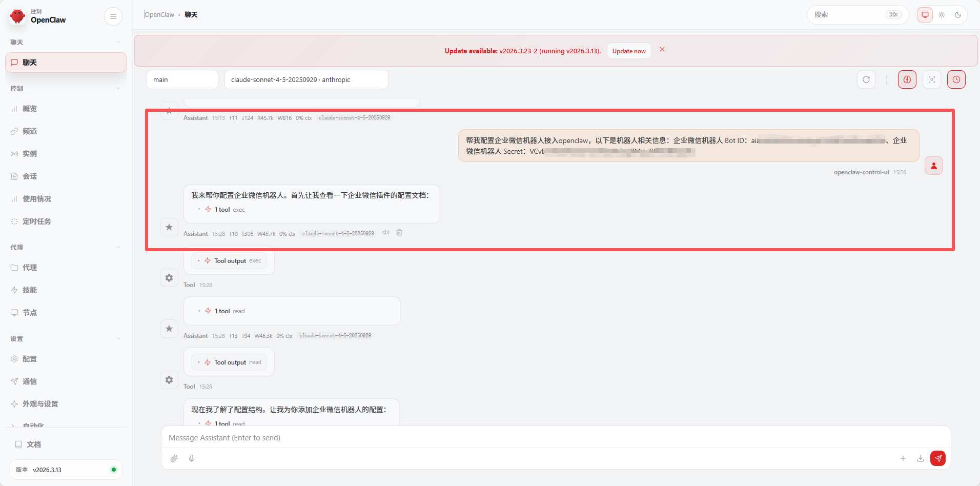Screen dimensions: 980x486
Task: Open 频道 in the sidebar
Action: (30, 131)
